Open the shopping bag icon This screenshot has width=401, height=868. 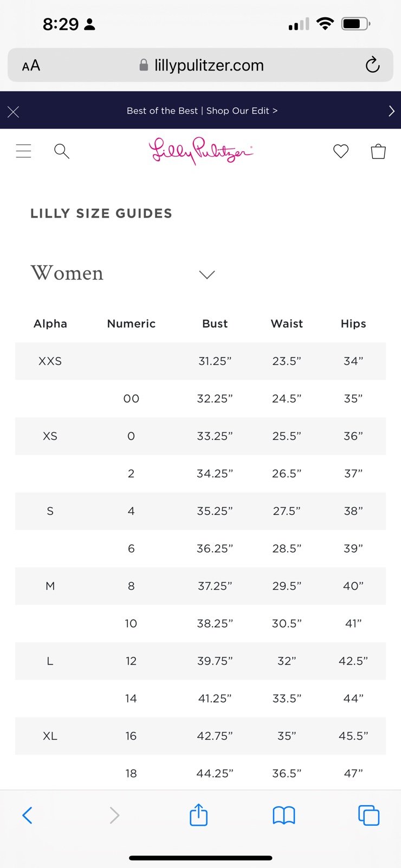378,151
